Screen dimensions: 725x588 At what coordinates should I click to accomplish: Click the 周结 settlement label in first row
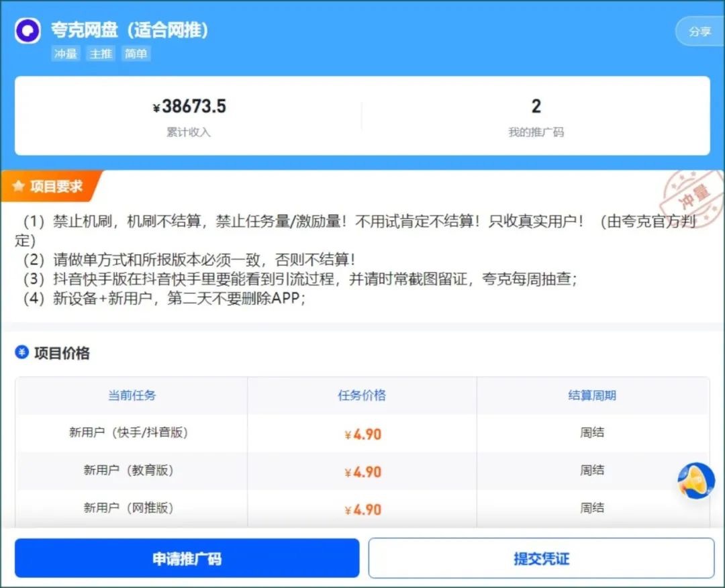click(x=593, y=433)
